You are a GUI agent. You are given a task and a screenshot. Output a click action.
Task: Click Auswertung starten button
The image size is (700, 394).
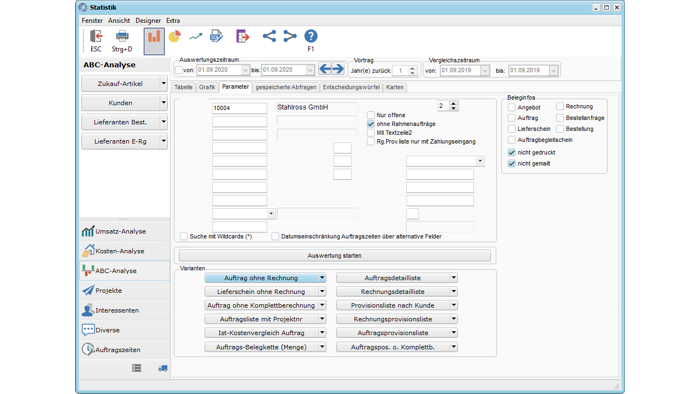coord(334,256)
